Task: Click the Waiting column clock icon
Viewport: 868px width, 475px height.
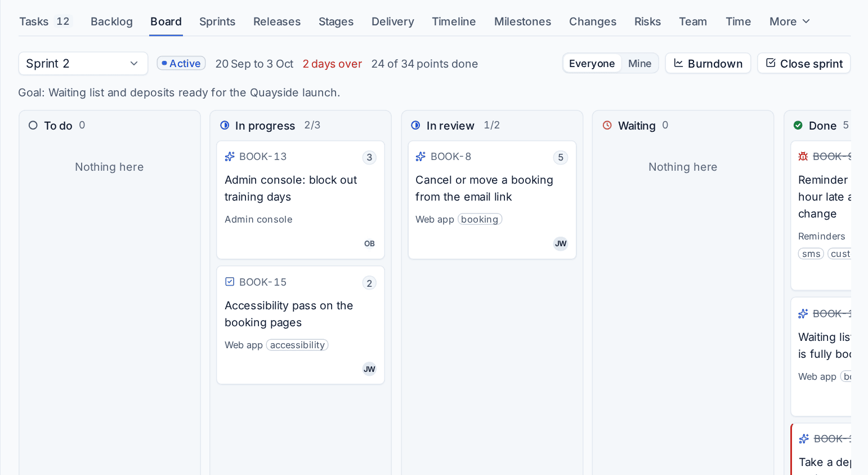Action: 607,126
